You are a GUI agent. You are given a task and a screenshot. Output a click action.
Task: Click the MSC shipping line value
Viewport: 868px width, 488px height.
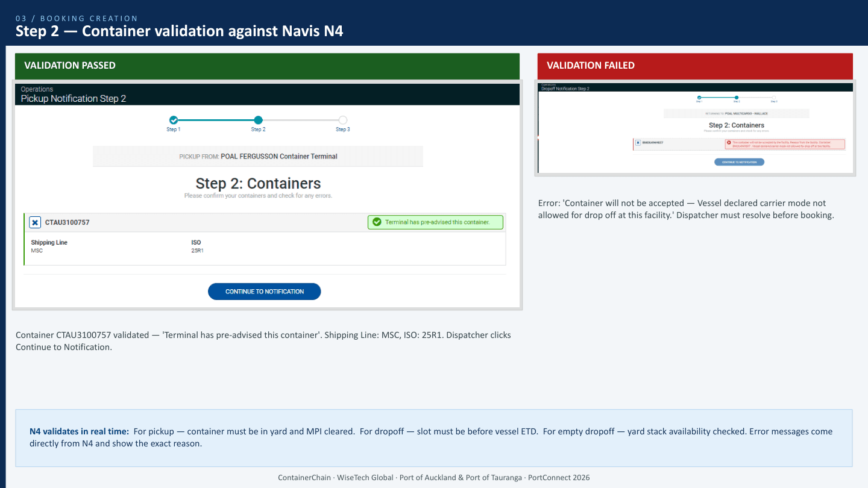click(37, 251)
